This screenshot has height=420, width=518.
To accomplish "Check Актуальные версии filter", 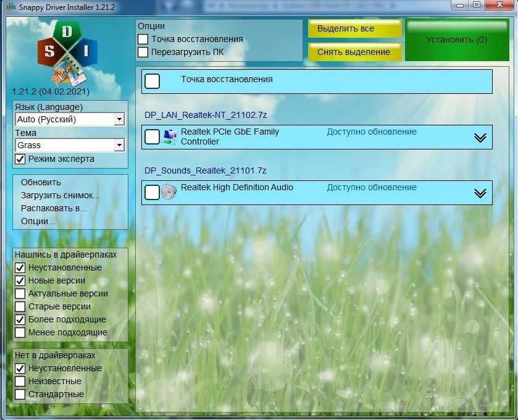I will (x=20, y=293).
